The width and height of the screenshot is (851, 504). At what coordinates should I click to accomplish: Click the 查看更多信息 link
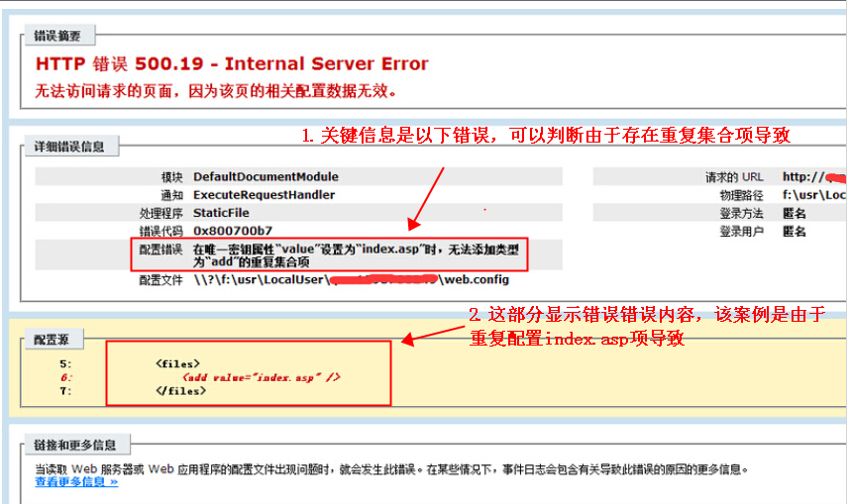(x=76, y=482)
